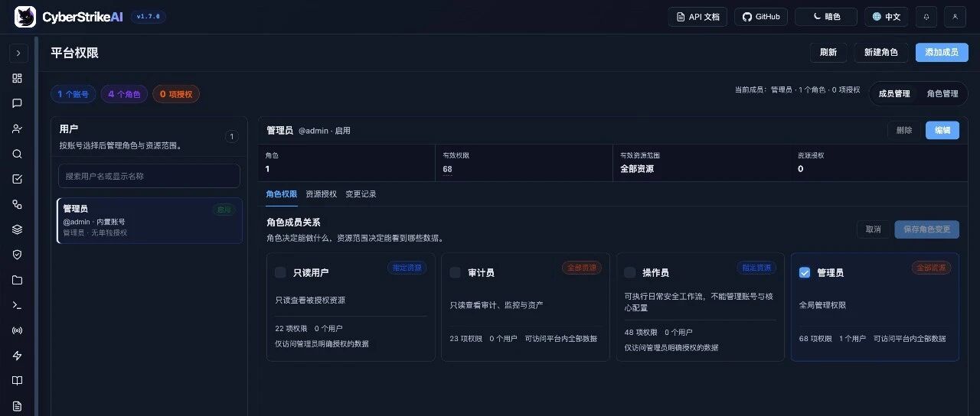
Task: Open the 中文 language dropdown
Action: coord(887,17)
